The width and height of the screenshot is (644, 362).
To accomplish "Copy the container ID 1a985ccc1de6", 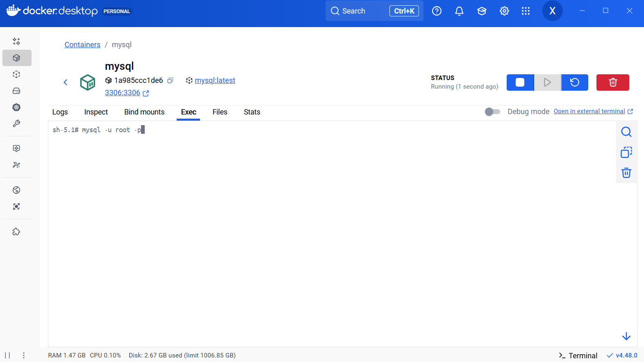I will (x=171, y=80).
